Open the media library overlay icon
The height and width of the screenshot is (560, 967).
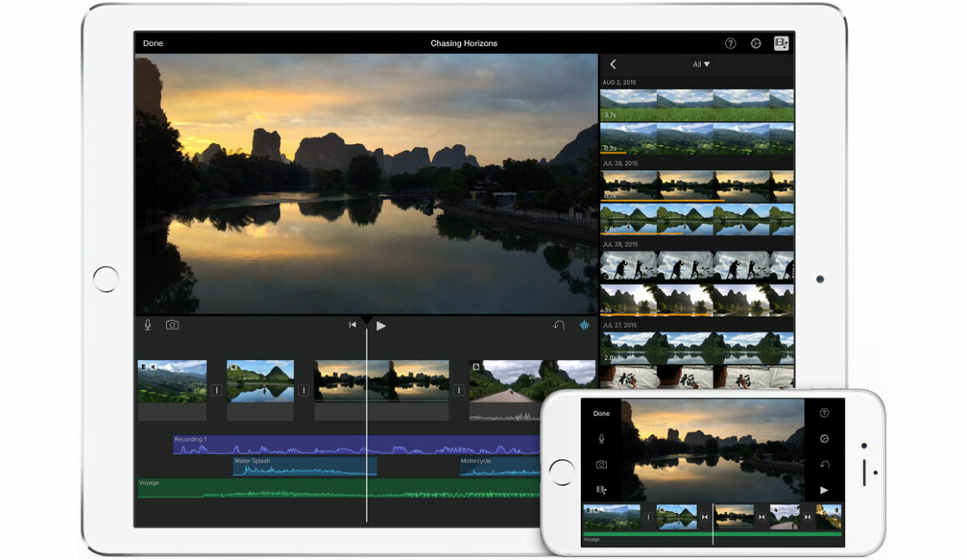(782, 42)
